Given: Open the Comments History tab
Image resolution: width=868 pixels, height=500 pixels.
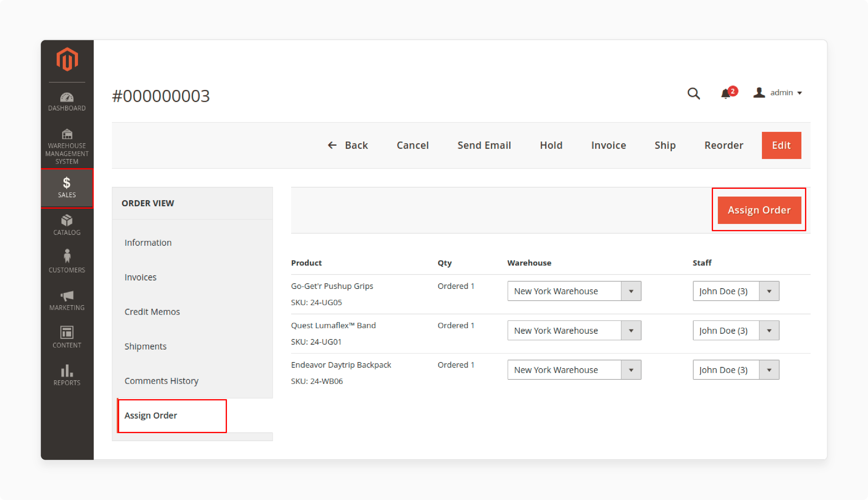Looking at the screenshot, I should click(161, 381).
